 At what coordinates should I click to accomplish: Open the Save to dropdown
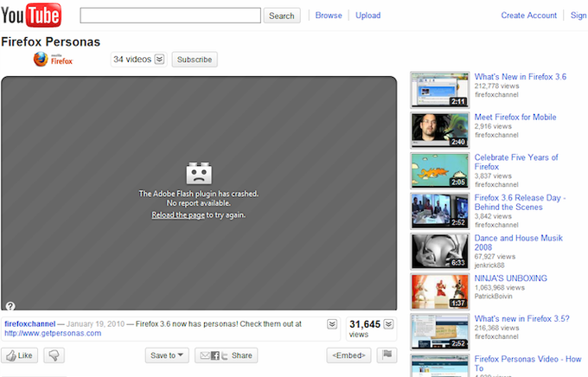click(167, 355)
